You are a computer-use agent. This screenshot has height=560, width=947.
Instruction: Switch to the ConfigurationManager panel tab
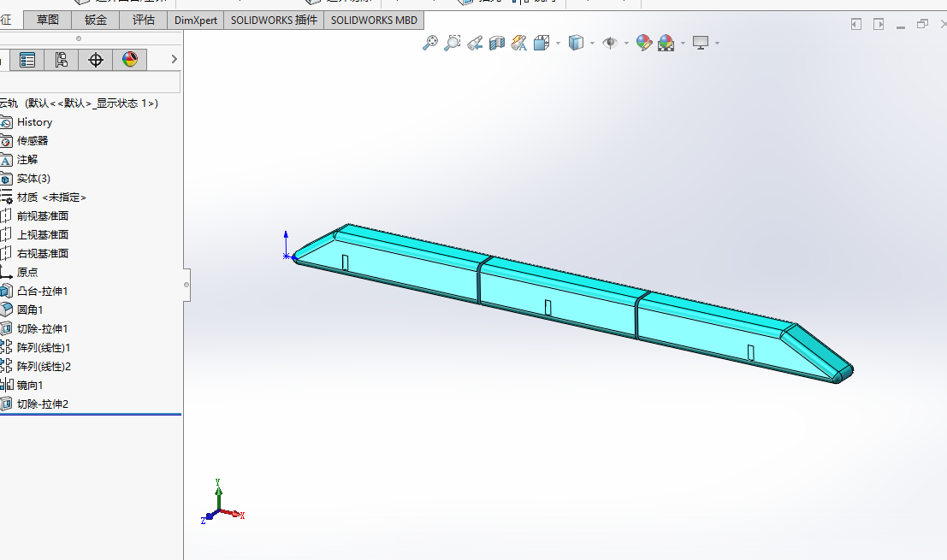click(x=61, y=60)
